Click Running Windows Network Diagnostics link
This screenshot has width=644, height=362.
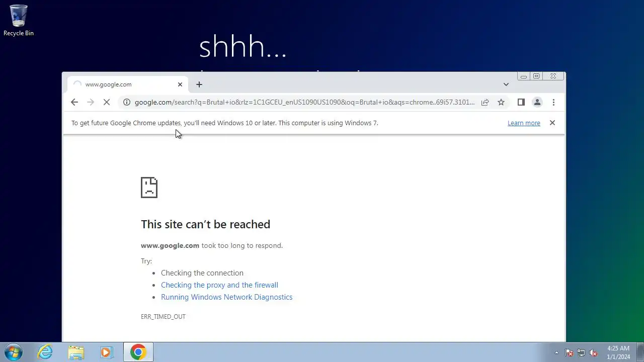(x=226, y=297)
